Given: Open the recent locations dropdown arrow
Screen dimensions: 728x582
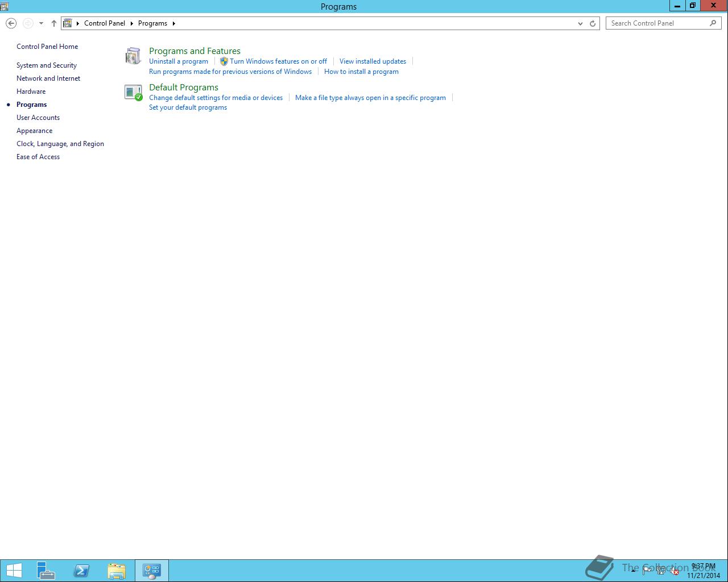Looking at the screenshot, I should pyautogui.click(x=41, y=23).
